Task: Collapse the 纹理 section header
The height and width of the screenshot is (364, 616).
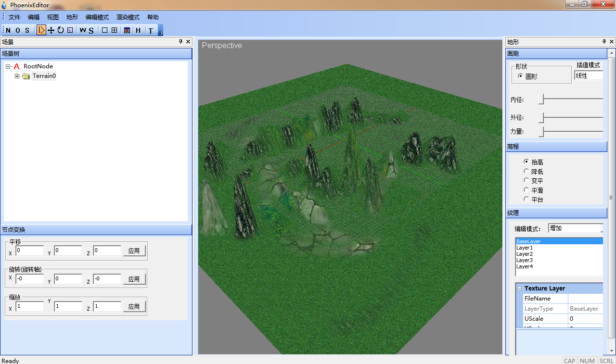Action: tap(556, 213)
